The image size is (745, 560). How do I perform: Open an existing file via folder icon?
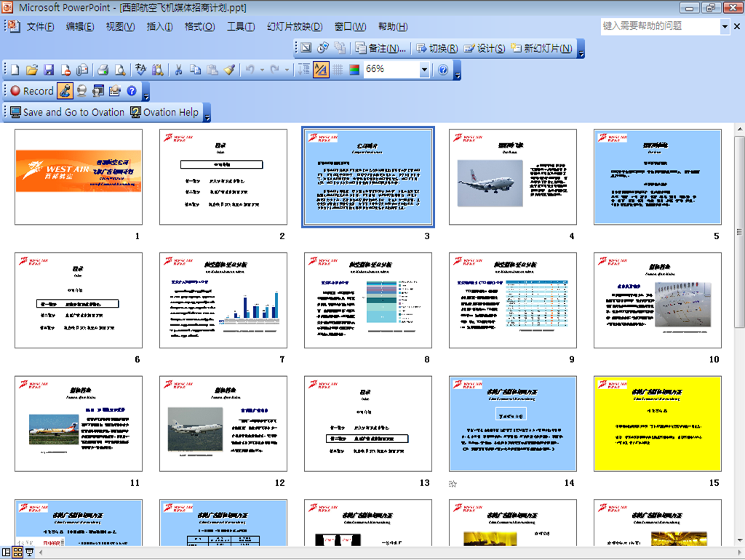(32, 70)
